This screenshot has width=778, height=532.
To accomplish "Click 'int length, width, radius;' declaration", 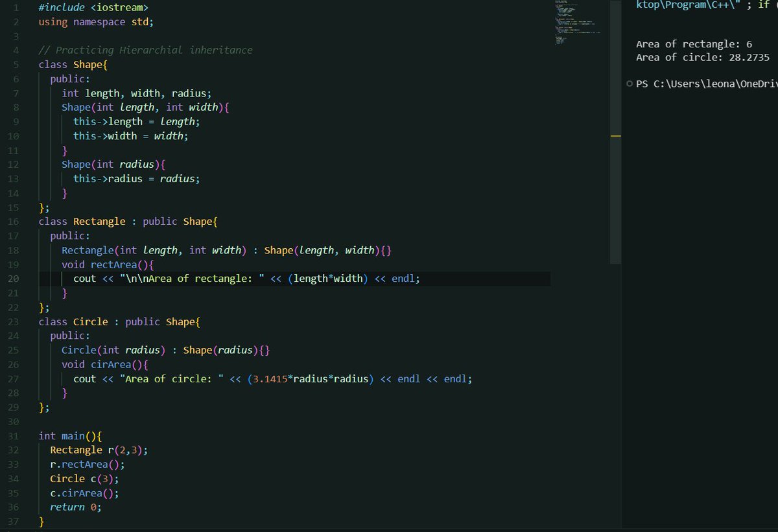I will tap(136, 93).
